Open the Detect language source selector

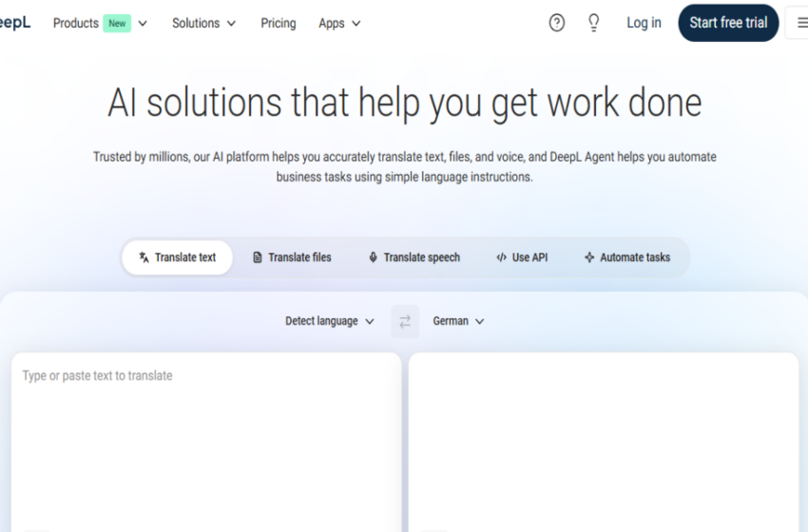(x=330, y=321)
